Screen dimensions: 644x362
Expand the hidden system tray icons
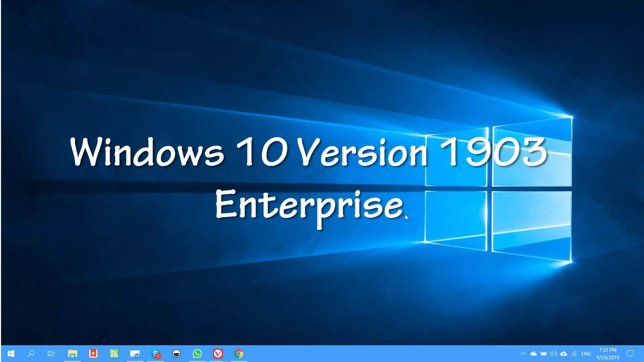[523, 354]
